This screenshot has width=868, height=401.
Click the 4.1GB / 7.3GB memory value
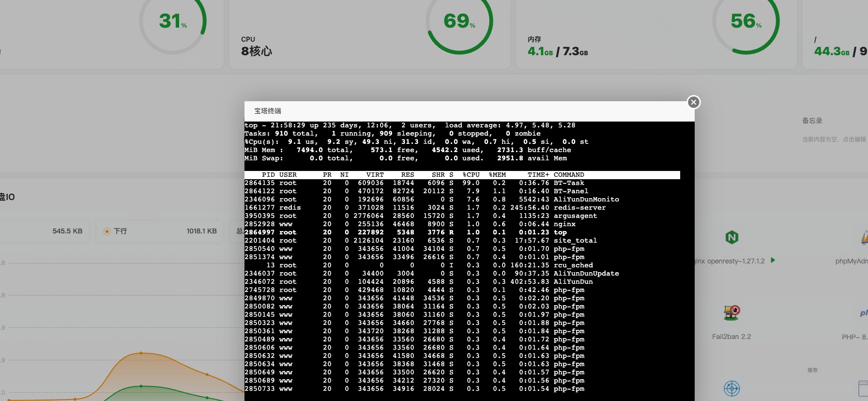(x=558, y=51)
